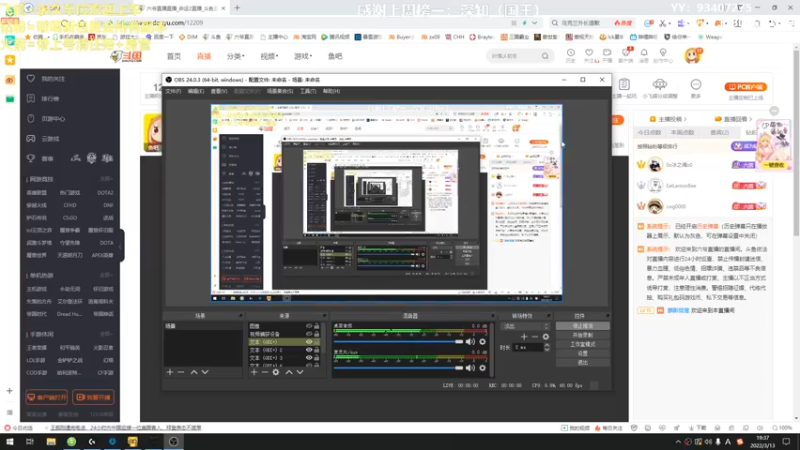
Task: Open the OBS 编辑(E) menu
Action: click(x=195, y=91)
